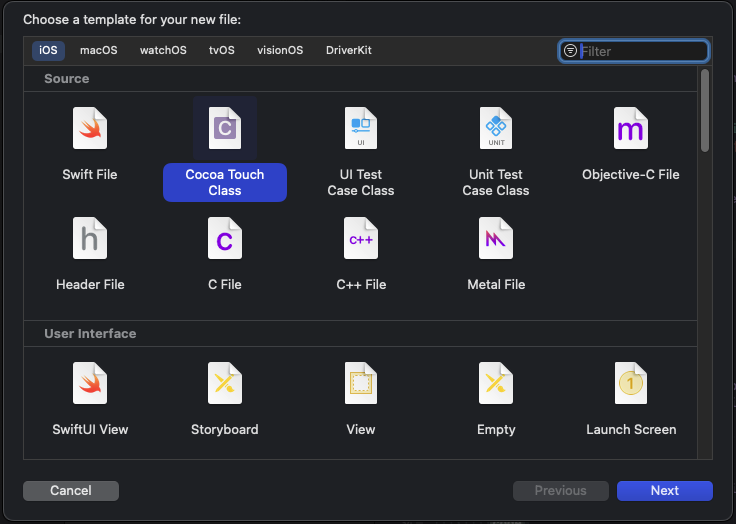Screen dimensions: 736x524
Task: Click the "View" template label
Action: point(360,430)
